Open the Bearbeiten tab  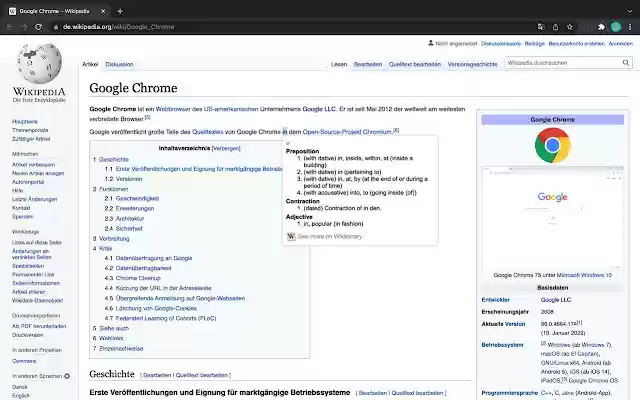[x=368, y=64]
